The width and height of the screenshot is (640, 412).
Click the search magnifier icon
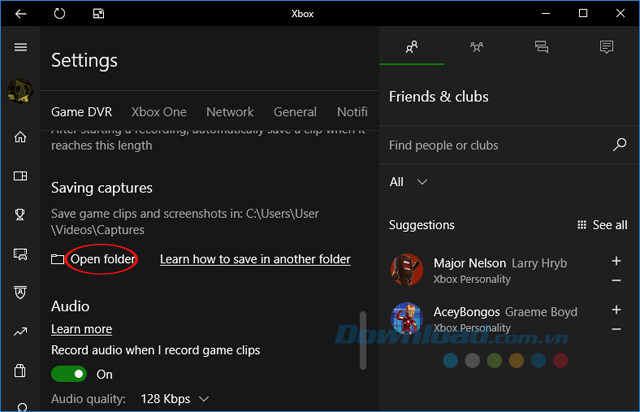(x=620, y=145)
